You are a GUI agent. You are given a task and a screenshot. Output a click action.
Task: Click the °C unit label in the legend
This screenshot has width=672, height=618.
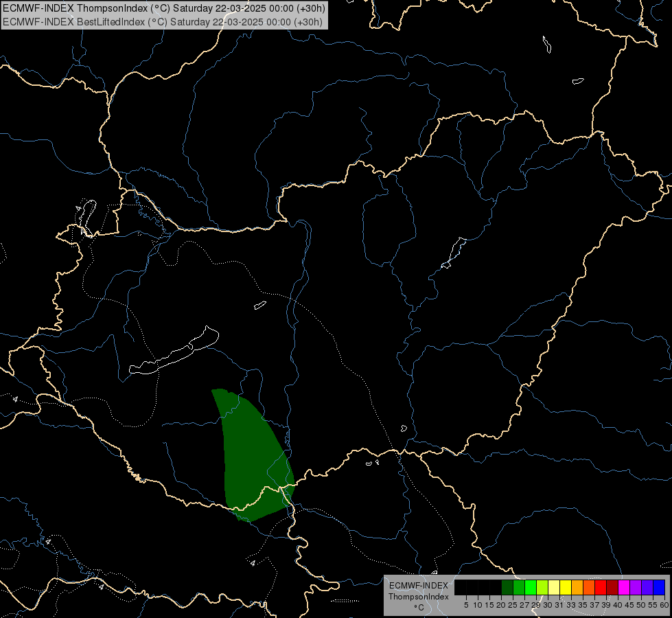click(419, 607)
